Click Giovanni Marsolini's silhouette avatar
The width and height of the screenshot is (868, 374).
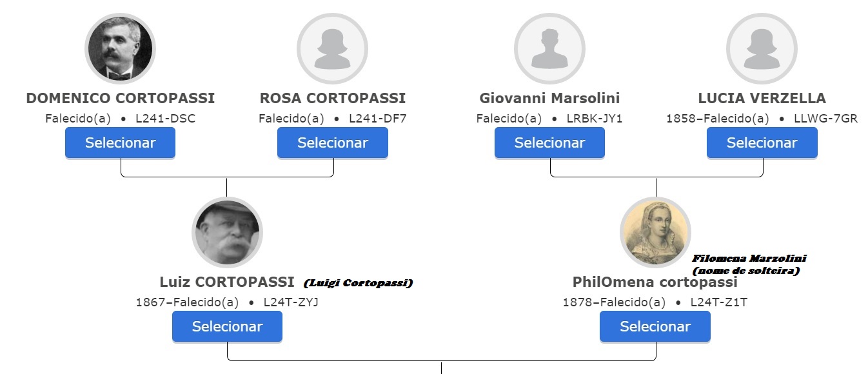click(549, 47)
